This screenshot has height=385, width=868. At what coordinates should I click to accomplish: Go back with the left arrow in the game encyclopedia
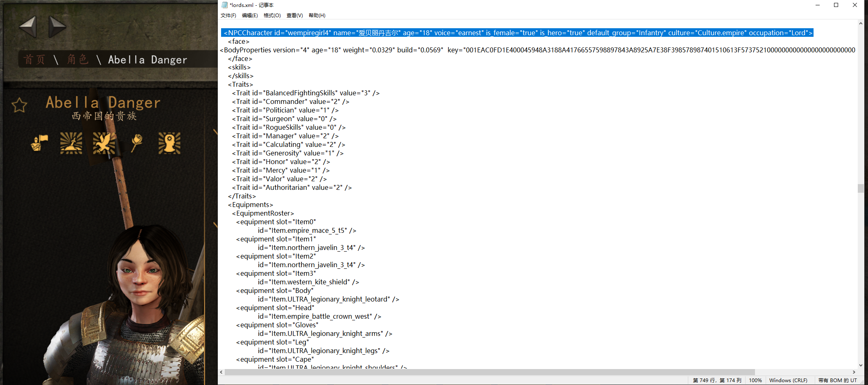[28, 27]
